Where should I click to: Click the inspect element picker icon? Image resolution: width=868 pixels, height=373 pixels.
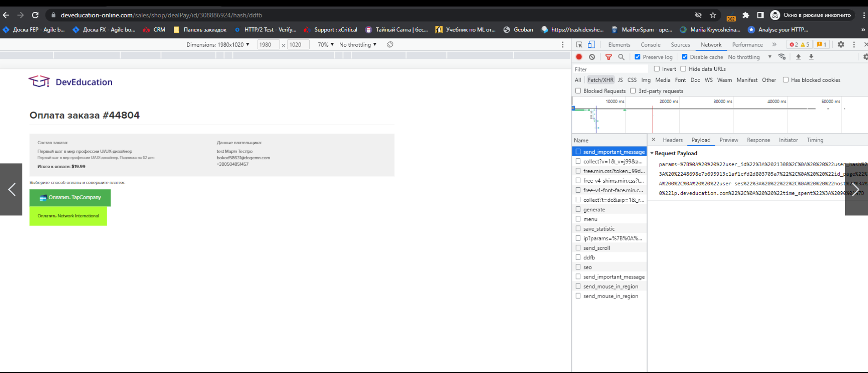click(579, 45)
